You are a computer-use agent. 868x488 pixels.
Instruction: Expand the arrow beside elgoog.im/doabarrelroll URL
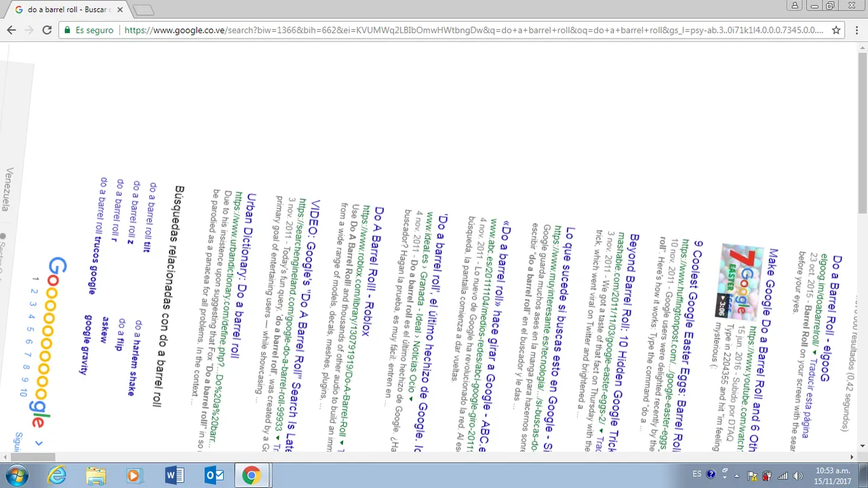pos(814,352)
